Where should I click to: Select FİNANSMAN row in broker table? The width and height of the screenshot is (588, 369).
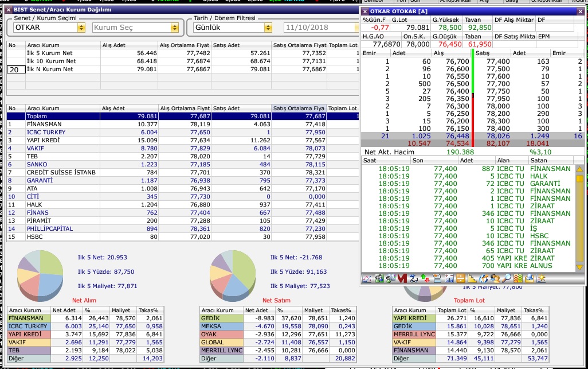coord(183,125)
